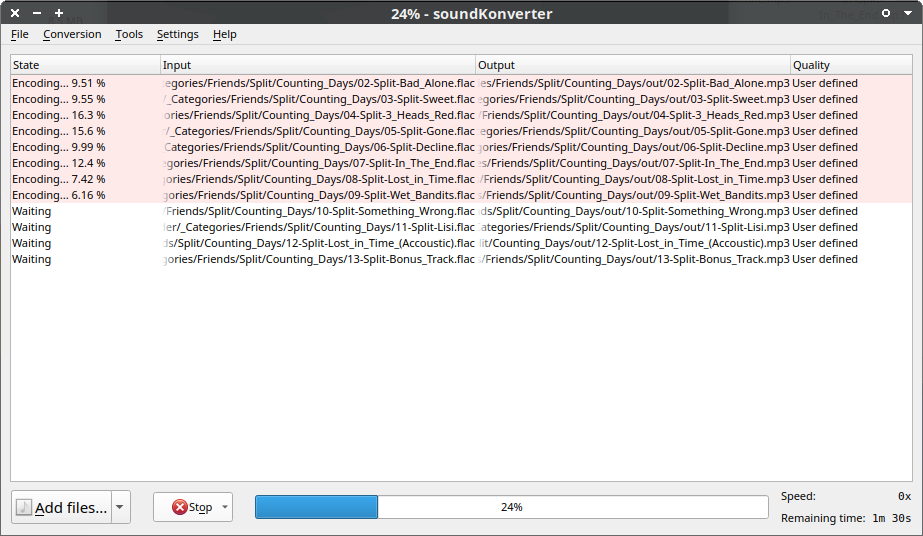This screenshot has width=923, height=536.
Task: Expand the Add files dropdown arrow
Action: click(121, 507)
